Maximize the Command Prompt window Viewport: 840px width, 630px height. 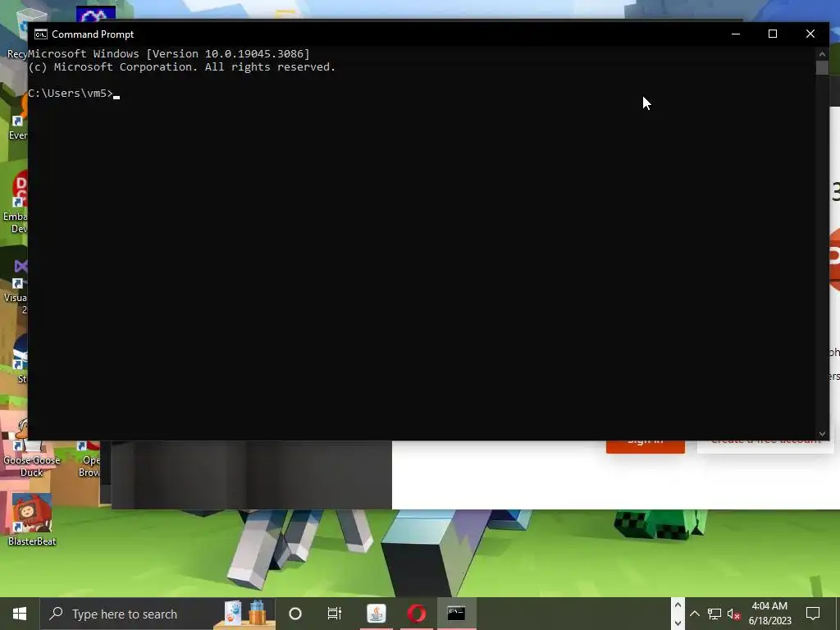[x=773, y=34]
